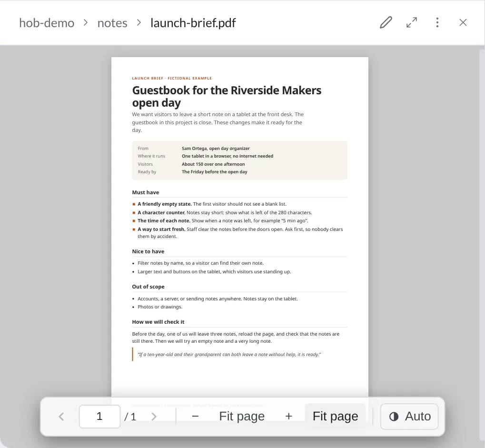The image size is (485, 448).
Task: Open notes folder in breadcrumb
Action: click(x=112, y=23)
